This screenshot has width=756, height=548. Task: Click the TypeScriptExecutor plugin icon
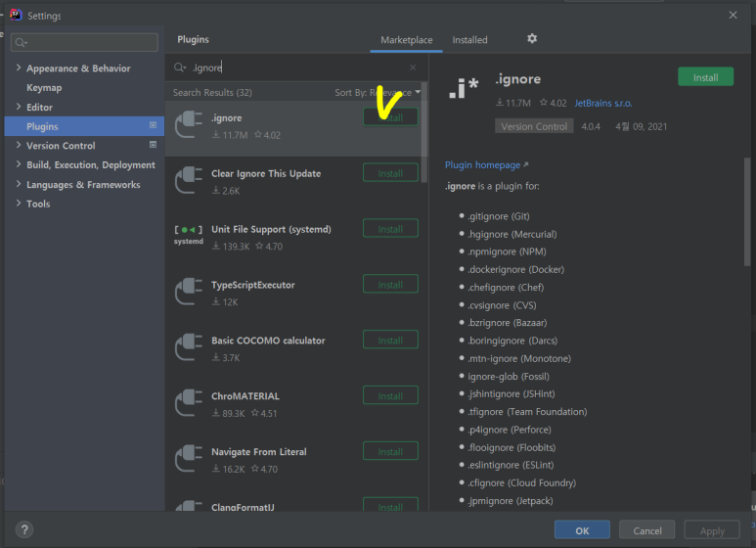[189, 291]
